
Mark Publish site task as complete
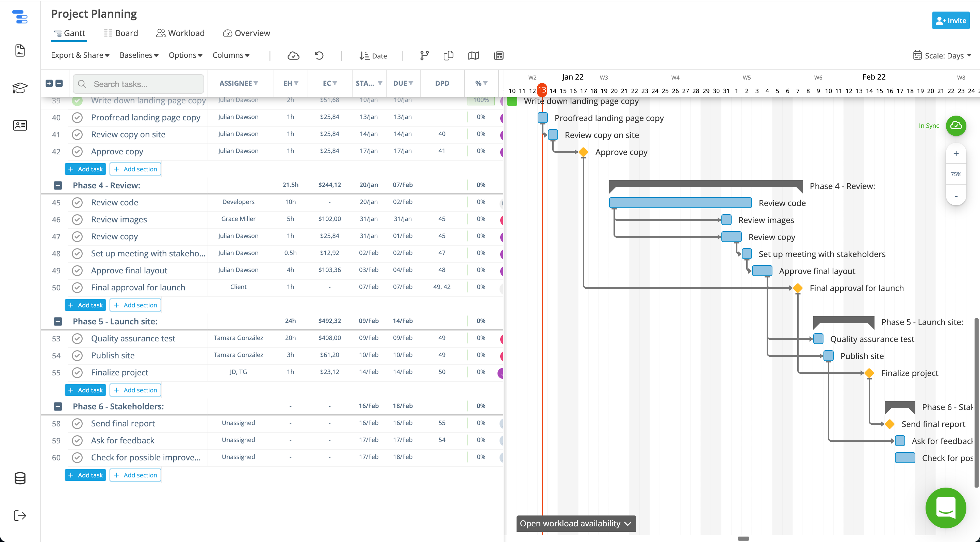coord(77,355)
